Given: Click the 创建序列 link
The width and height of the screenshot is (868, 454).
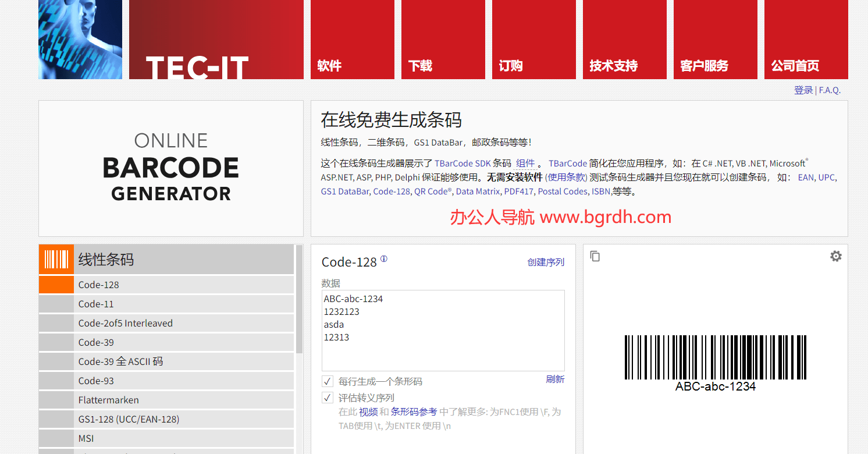Looking at the screenshot, I should (x=545, y=262).
